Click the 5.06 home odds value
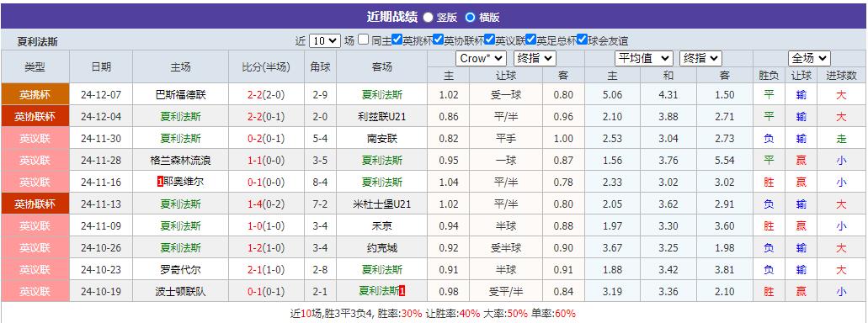 click(612, 94)
